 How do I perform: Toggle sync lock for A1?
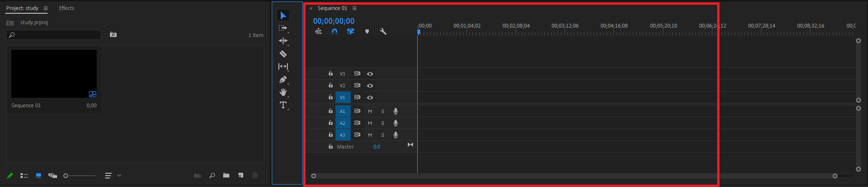tap(357, 111)
